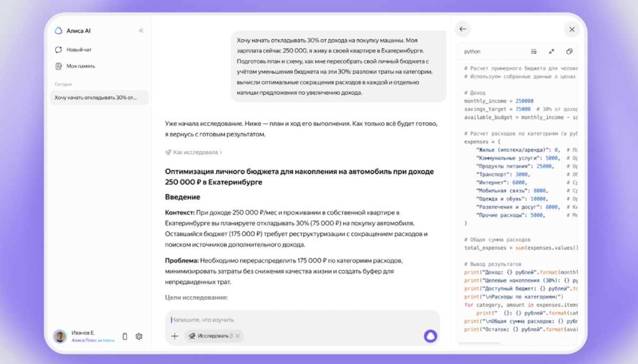Click the user message bubble about saving 30%
The height and width of the screenshot is (364, 638).
pos(339,66)
